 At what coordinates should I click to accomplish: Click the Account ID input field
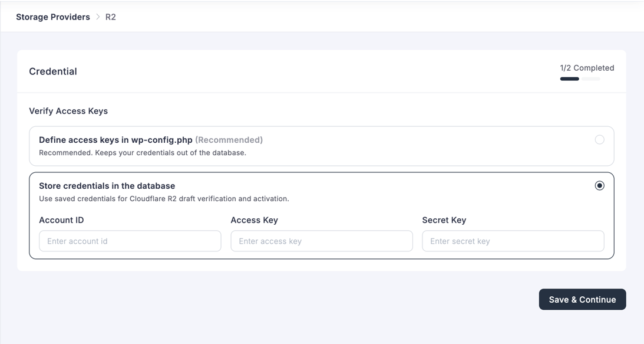(x=130, y=241)
